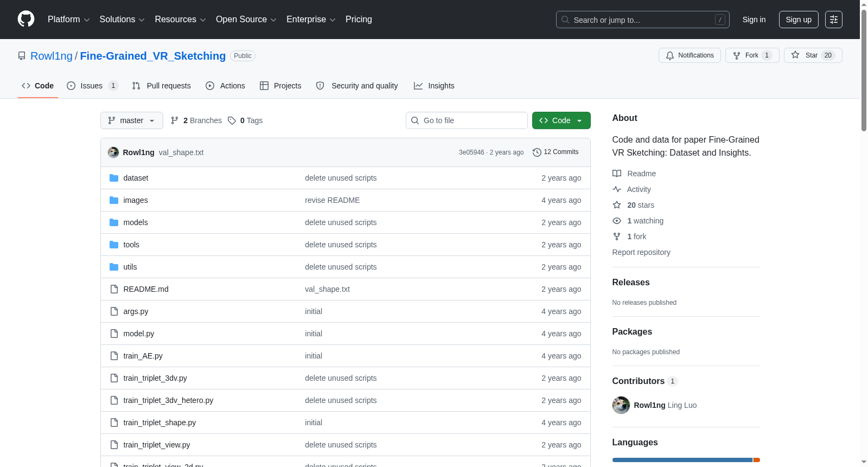Click the folder icon for images
Image resolution: width=868 pixels, height=467 pixels.
(x=114, y=200)
